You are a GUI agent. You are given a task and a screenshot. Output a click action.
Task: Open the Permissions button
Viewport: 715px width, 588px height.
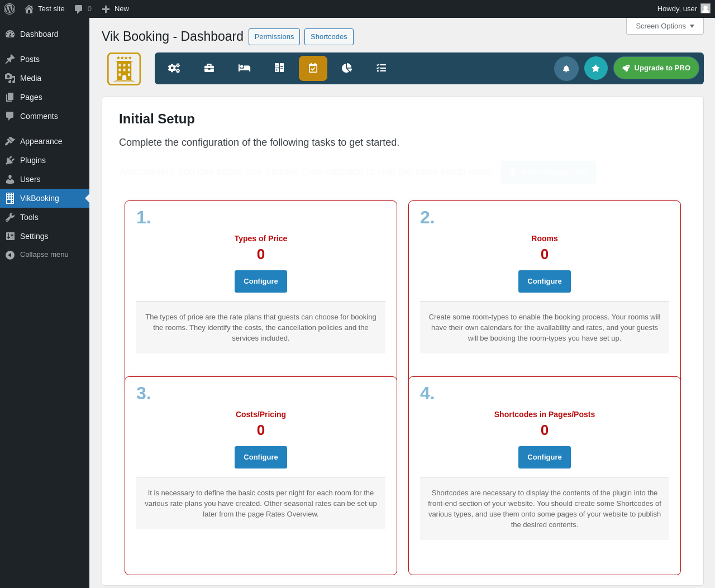[x=274, y=37]
